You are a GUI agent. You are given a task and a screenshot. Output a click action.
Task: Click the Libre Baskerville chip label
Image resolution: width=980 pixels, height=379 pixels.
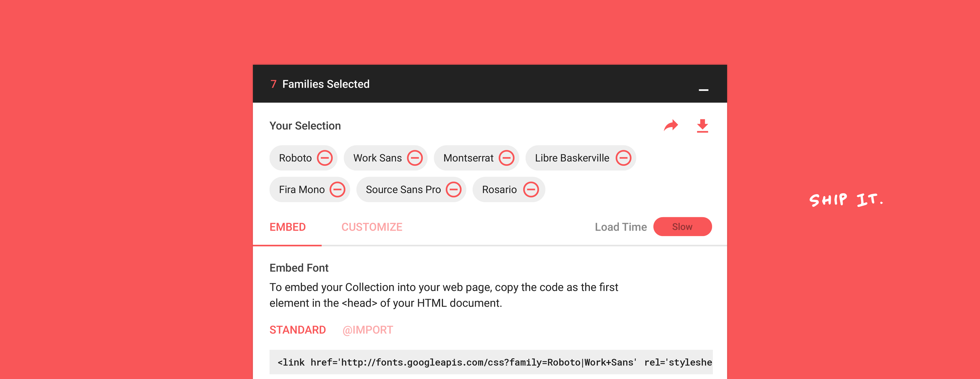click(572, 158)
